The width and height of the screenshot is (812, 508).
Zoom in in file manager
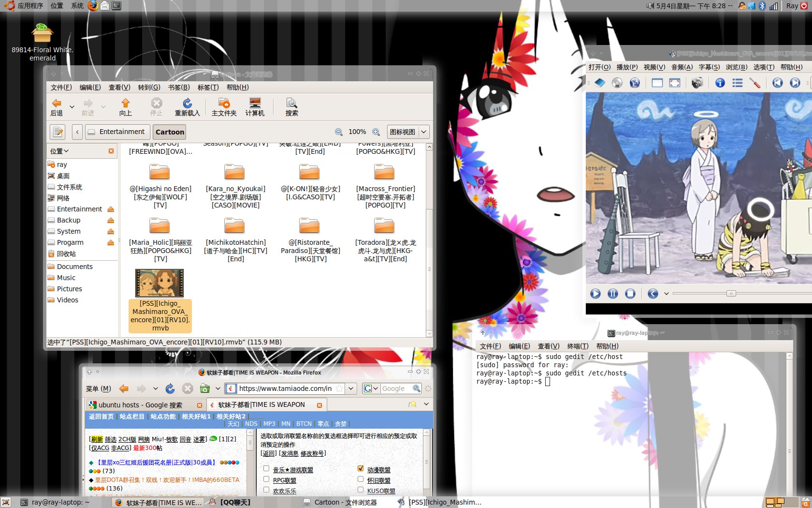376,132
